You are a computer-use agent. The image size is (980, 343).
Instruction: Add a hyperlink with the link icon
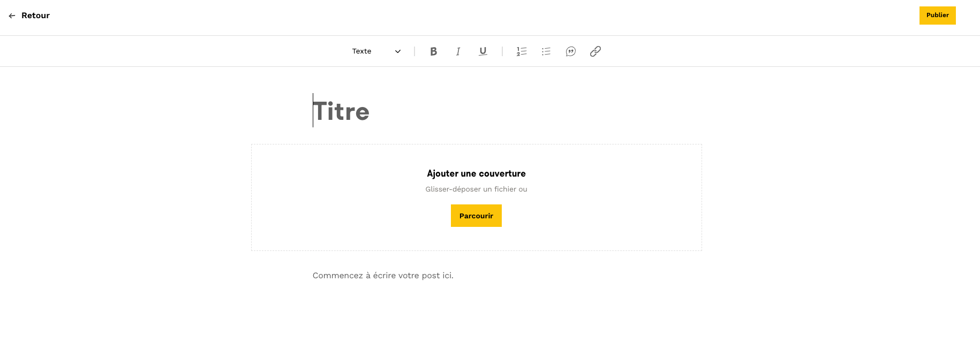[595, 51]
